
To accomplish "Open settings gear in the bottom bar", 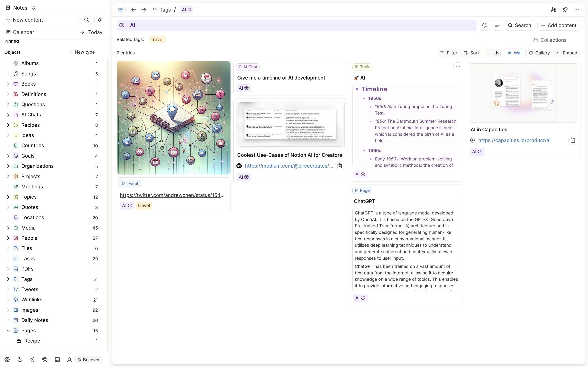I will pos(7,359).
